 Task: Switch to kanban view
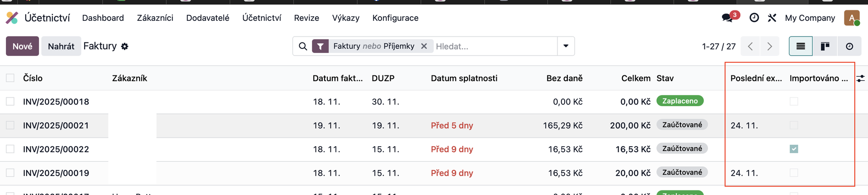(x=825, y=46)
